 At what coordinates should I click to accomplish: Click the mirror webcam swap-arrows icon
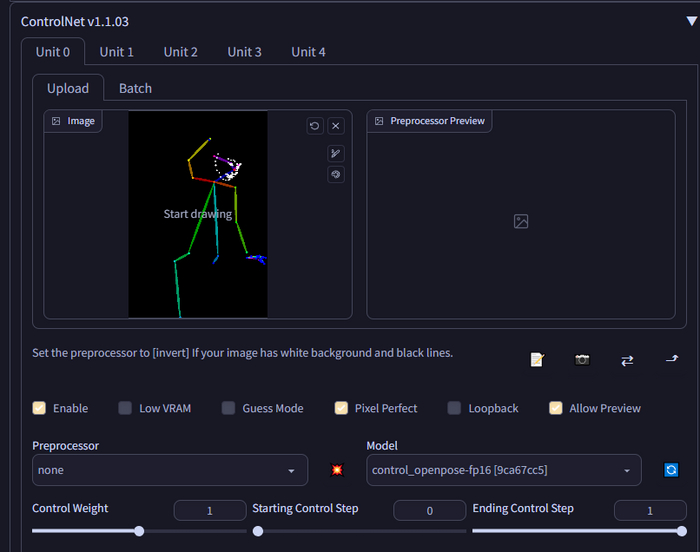point(627,360)
